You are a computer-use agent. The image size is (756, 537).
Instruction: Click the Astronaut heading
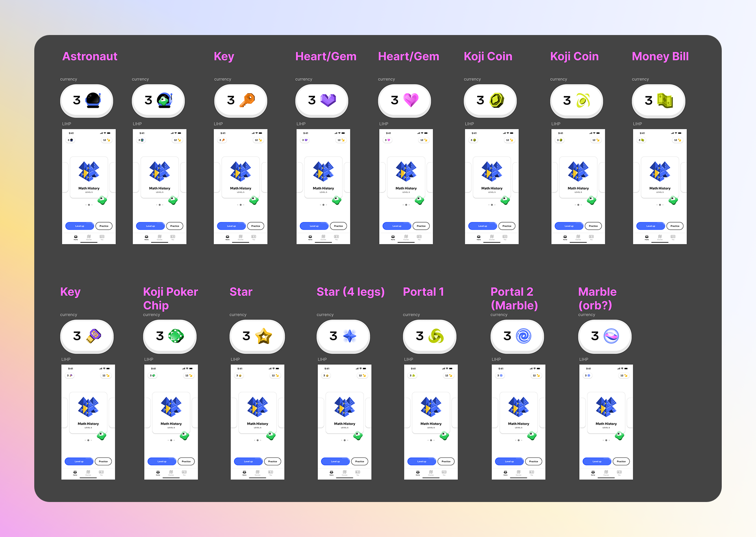click(x=90, y=56)
